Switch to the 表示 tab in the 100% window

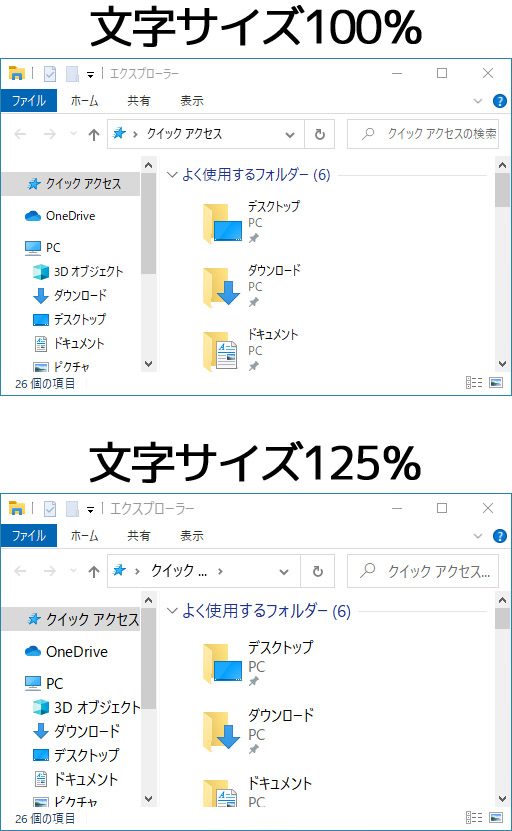coord(192,101)
